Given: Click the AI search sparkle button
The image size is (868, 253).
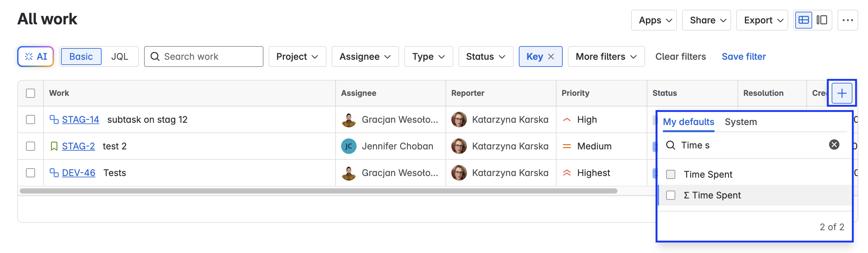Looking at the screenshot, I should pyautogui.click(x=36, y=57).
